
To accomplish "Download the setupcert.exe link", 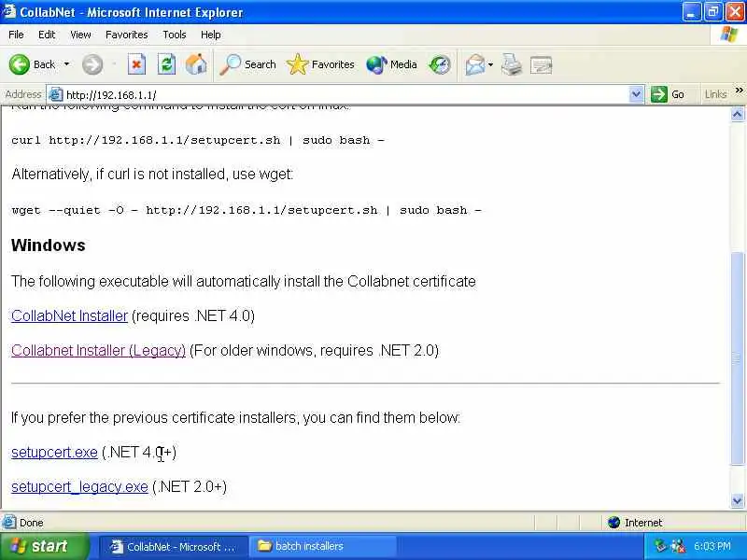I will [54, 453].
